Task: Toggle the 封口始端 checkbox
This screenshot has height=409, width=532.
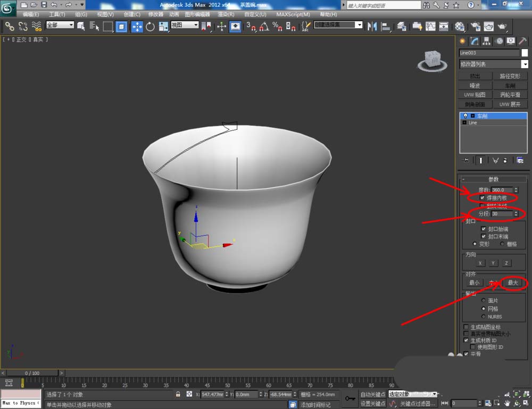Action: tap(484, 229)
